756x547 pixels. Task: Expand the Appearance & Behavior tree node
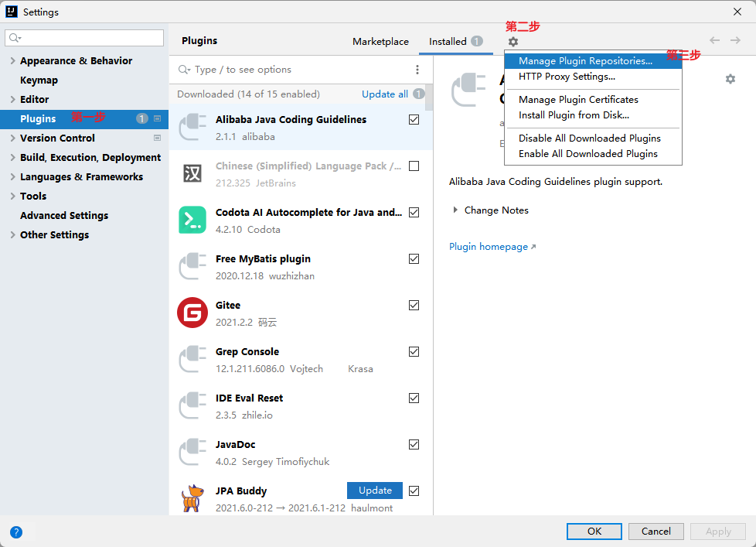pos(12,61)
